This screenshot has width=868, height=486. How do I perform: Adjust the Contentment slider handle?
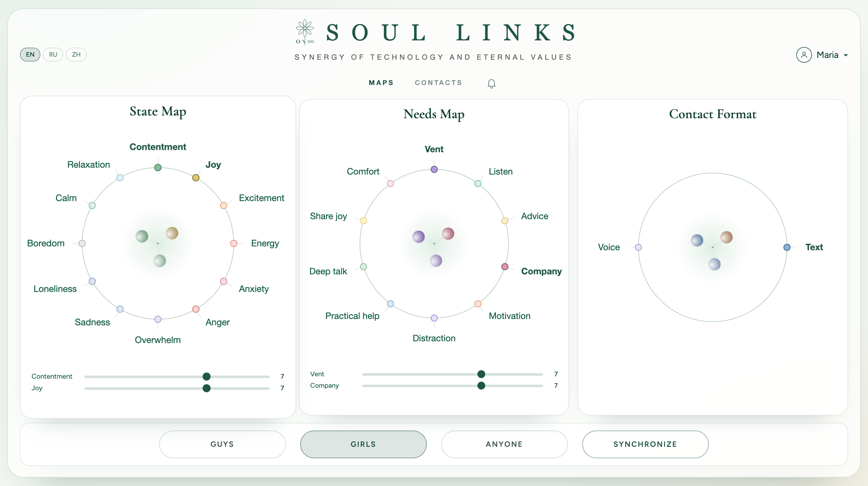[x=206, y=377]
